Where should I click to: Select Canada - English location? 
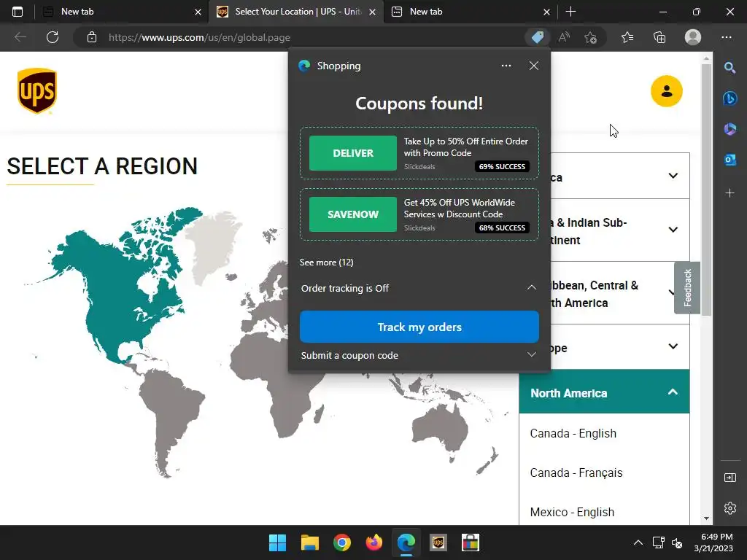click(573, 433)
